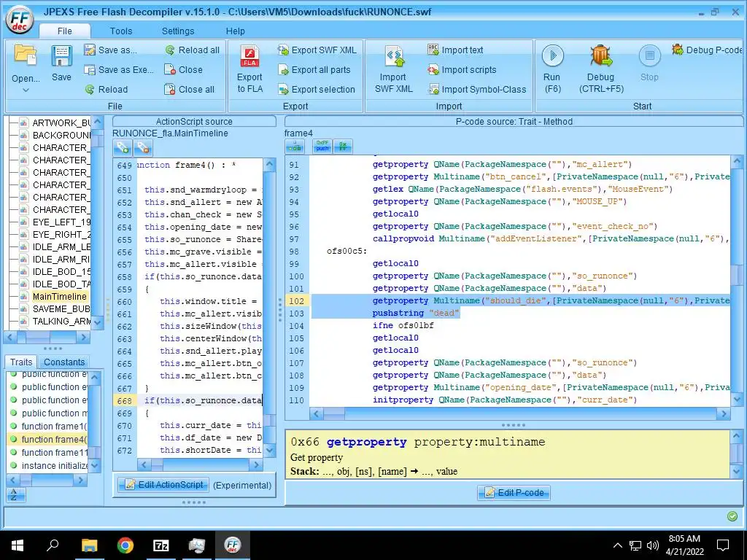This screenshot has height=560, width=747.
Task: Click the Edit P-code button
Action: tap(514, 492)
